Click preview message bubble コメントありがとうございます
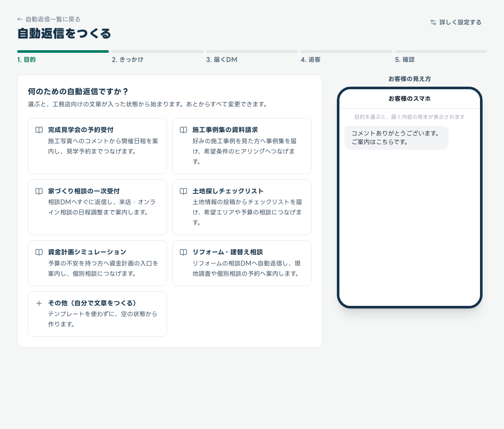 397,138
